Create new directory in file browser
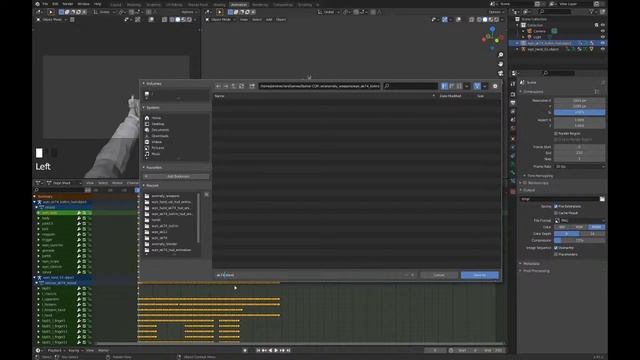Screen dimensions: 640x360 [252, 86]
